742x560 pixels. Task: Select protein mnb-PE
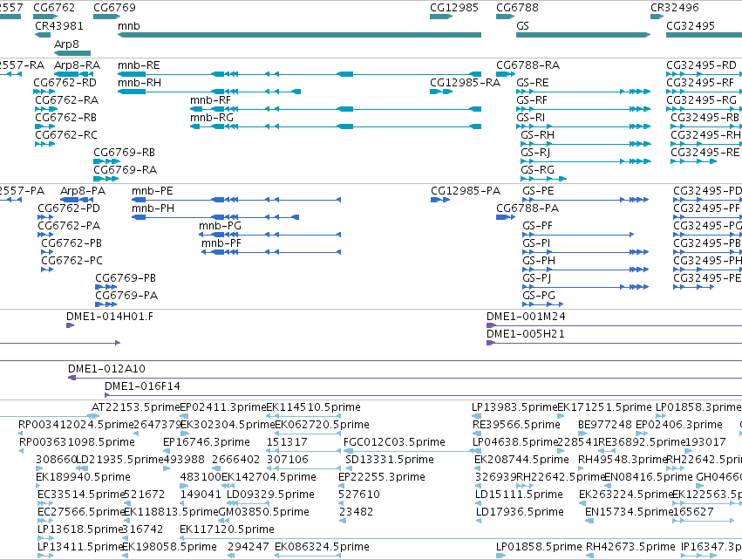click(x=153, y=191)
